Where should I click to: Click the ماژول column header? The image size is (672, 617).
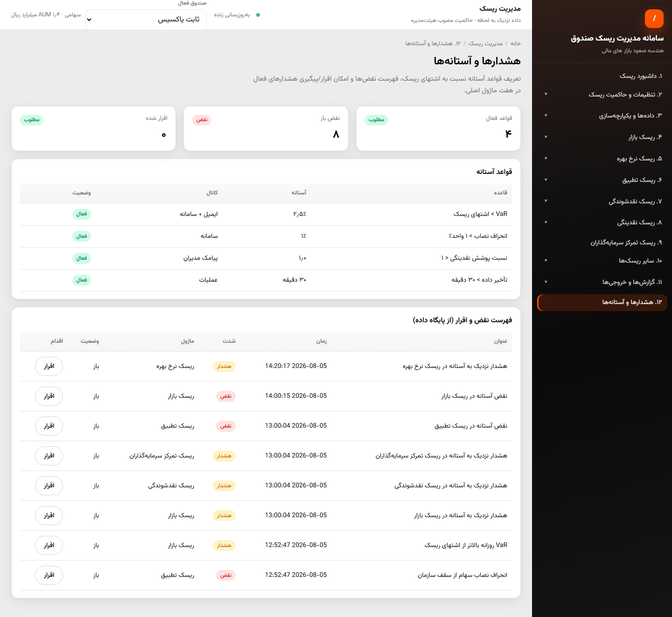point(188,341)
